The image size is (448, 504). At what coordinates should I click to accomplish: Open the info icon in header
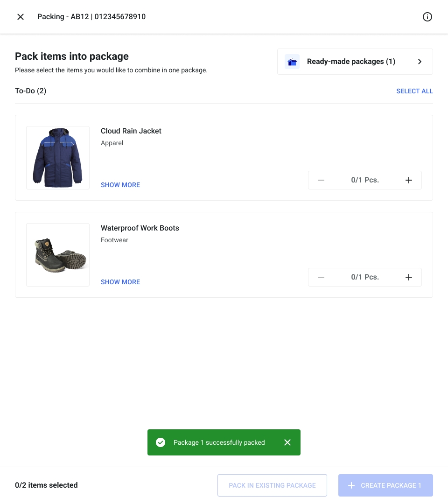coord(427,17)
